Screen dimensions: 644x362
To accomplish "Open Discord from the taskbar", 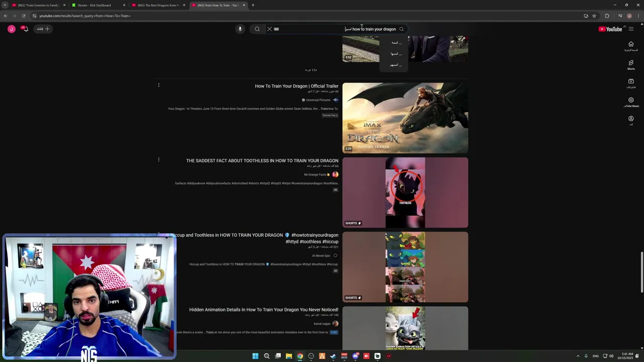I will (x=355, y=356).
